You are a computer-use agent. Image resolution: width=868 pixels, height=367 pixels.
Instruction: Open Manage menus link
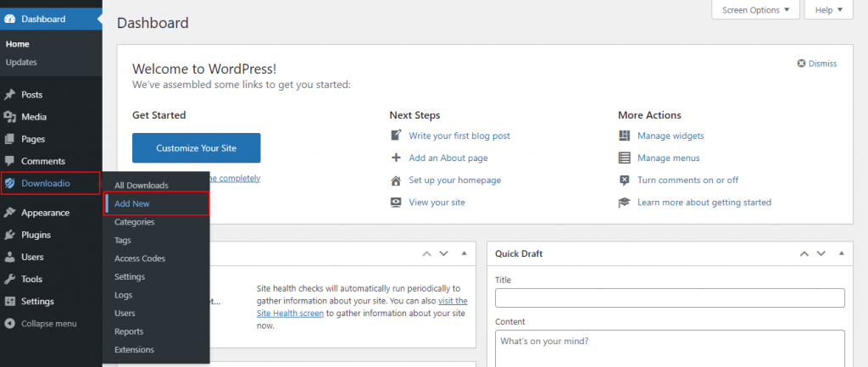(669, 158)
